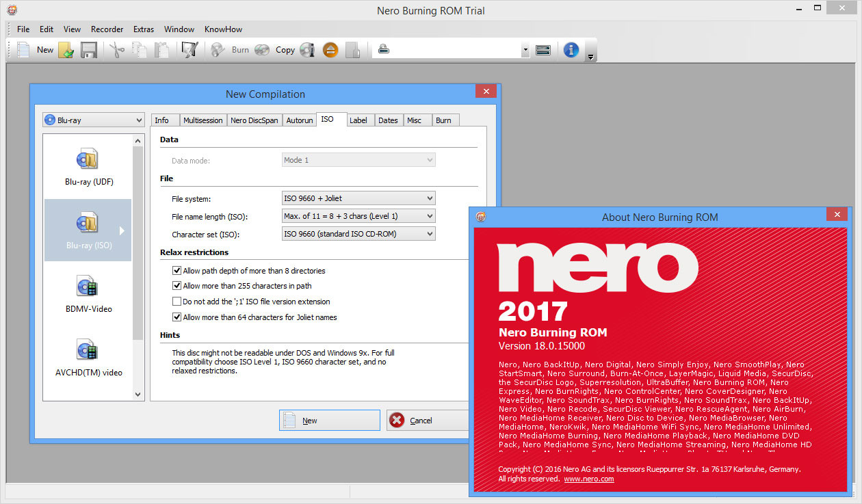Open the File menu
This screenshot has width=862, height=504.
click(23, 29)
